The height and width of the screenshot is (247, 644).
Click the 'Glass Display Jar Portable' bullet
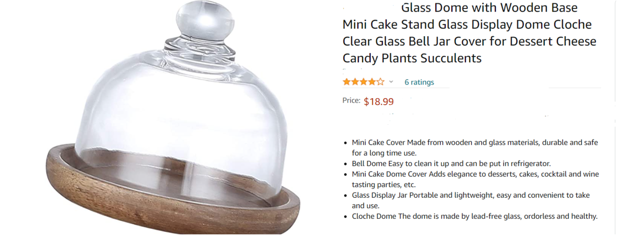click(x=470, y=200)
